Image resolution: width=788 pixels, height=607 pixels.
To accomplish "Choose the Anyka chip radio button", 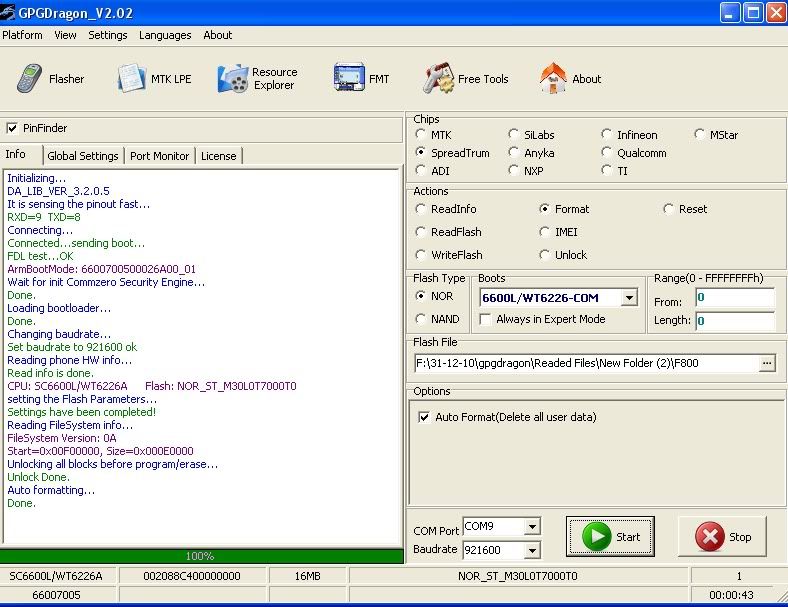I will pyautogui.click(x=513, y=152).
